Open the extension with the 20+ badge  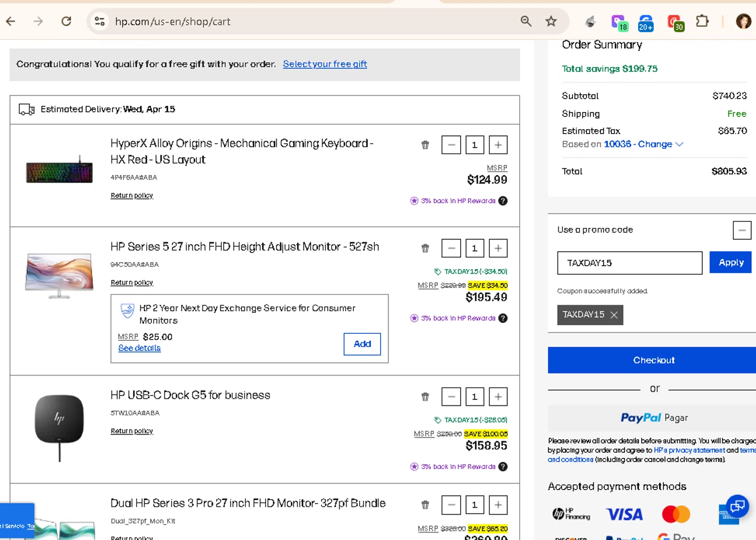[x=646, y=22]
